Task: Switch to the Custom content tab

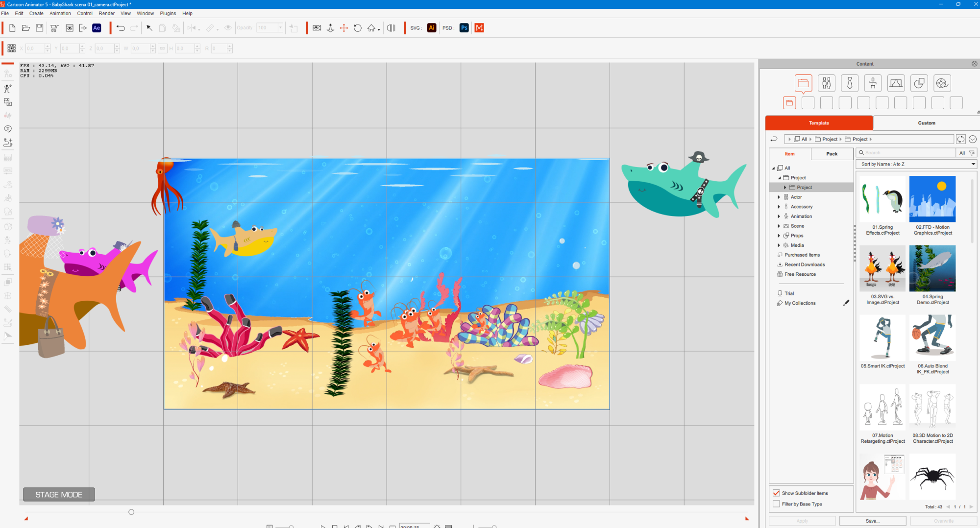Action: [926, 123]
